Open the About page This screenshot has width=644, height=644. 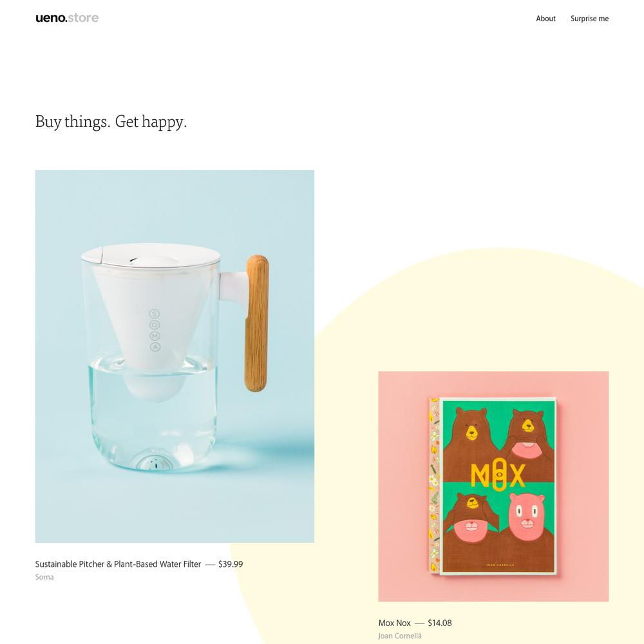[x=545, y=19]
